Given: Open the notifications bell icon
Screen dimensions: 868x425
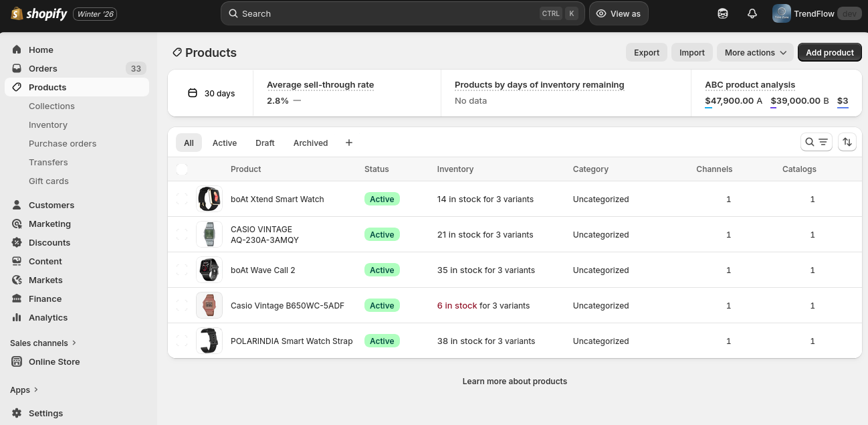Looking at the screenshot, I should (752, 13).
